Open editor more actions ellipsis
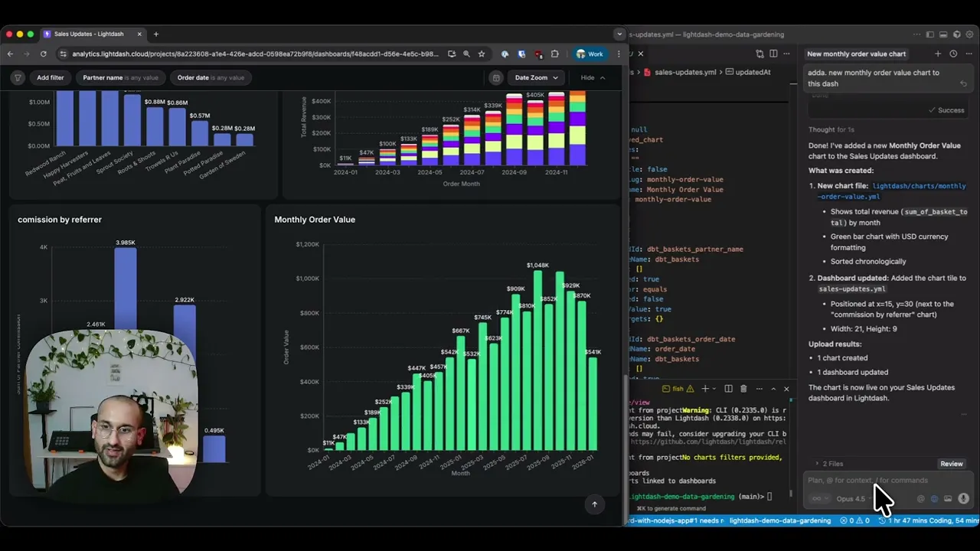980x551 pixels. coord(787,54)
